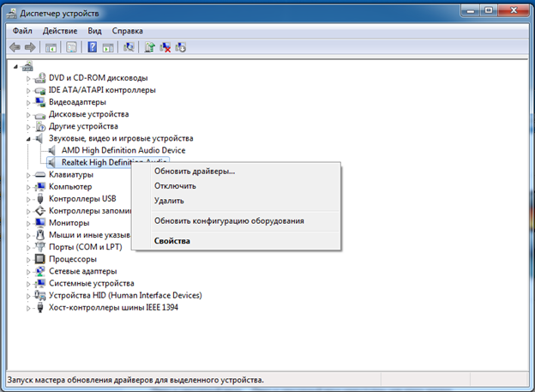Click the Disable device toolbar icon
The image size is (535, 392).
(181, 47)
